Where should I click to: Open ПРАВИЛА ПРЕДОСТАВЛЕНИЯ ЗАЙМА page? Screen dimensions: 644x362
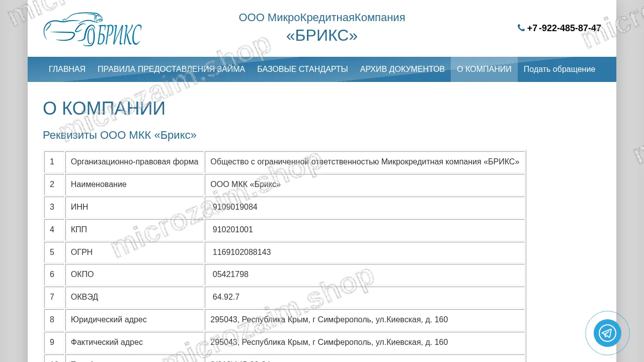coord(171,69)
